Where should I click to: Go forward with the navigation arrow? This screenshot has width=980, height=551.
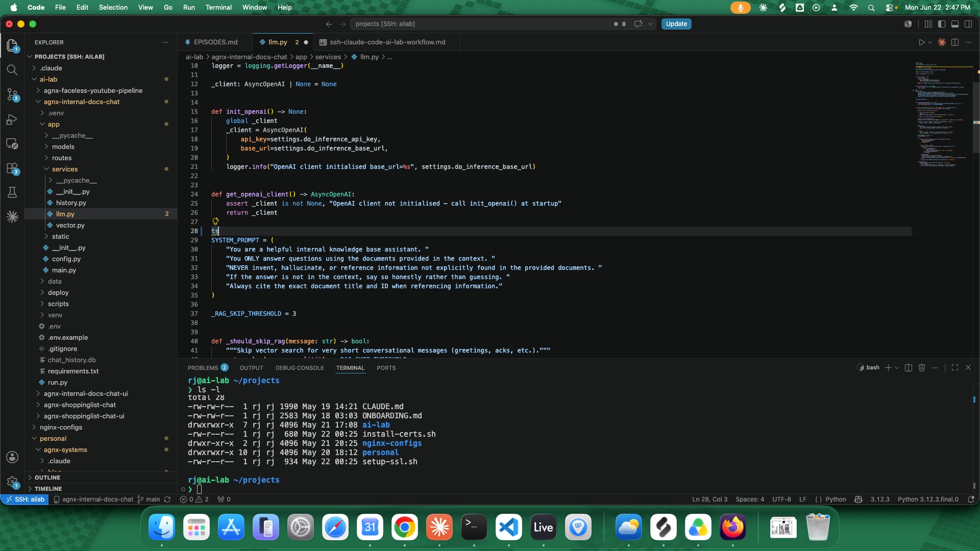point(342,24)
